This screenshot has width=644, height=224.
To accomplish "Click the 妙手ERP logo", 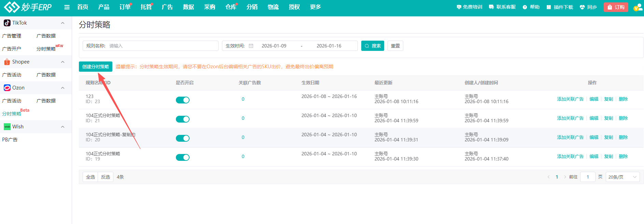I will (28, 7).
